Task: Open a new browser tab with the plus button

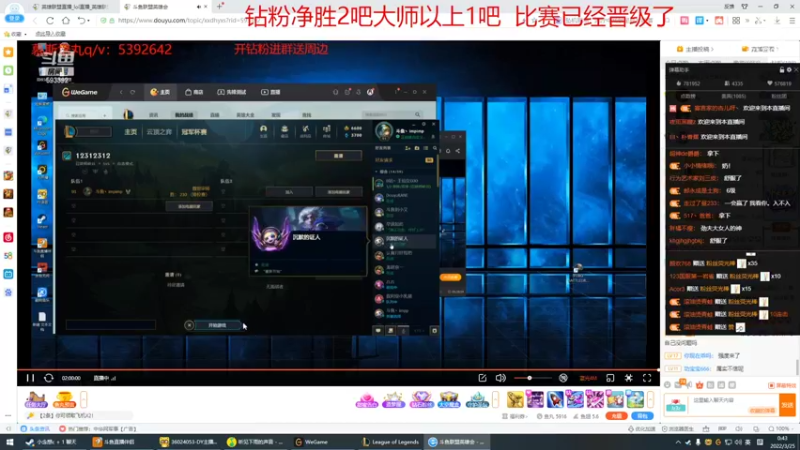Action: coord(220,7)
